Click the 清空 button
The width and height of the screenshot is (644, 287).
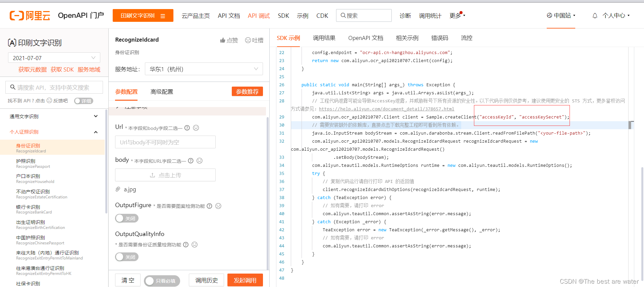[x=128, y=280]
